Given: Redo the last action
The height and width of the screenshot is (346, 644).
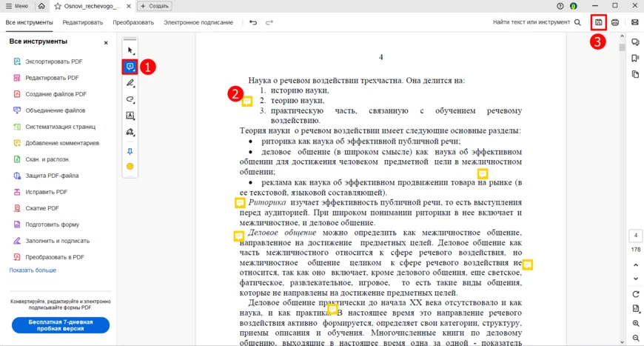Looking at the screenshot, I should [x=269, y=22].
